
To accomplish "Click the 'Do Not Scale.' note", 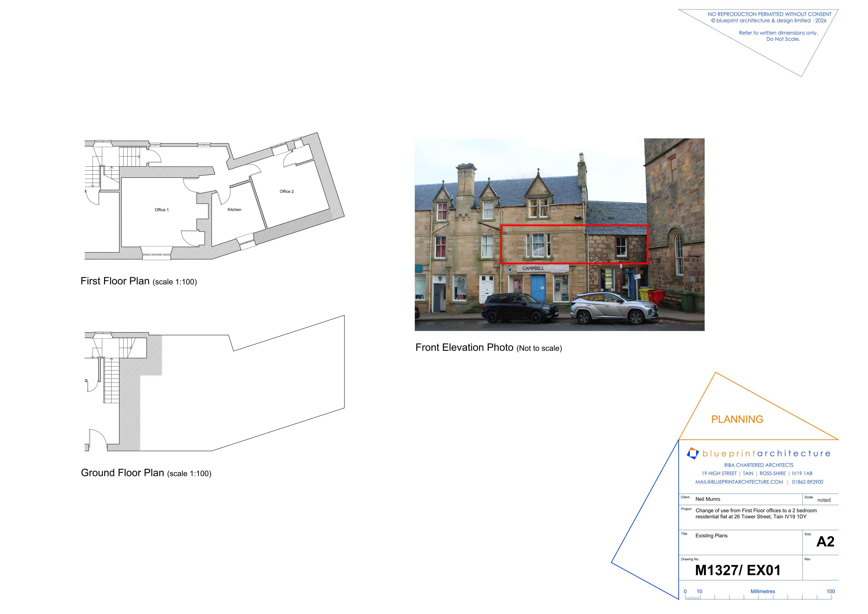I will [783, 39].
